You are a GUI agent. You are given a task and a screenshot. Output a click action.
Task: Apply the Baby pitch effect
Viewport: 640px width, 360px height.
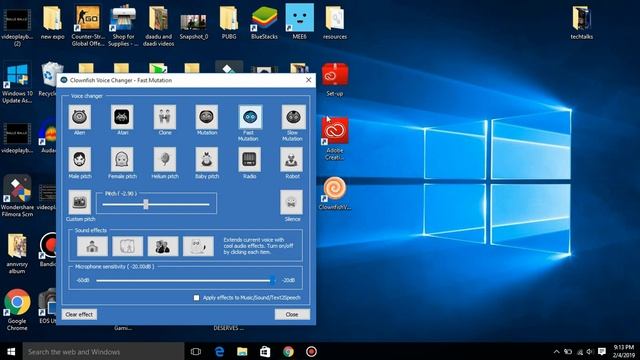click(207, 160)
